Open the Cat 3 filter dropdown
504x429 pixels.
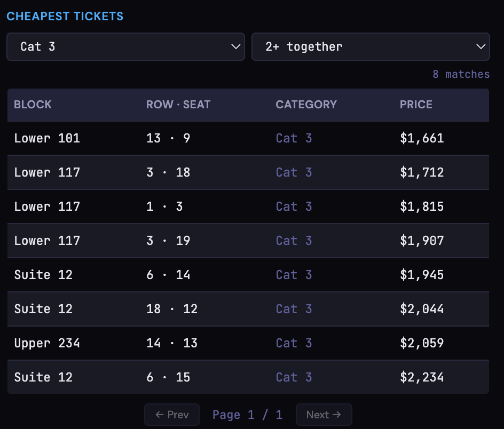pyautogui.click(x=125, y=46)
